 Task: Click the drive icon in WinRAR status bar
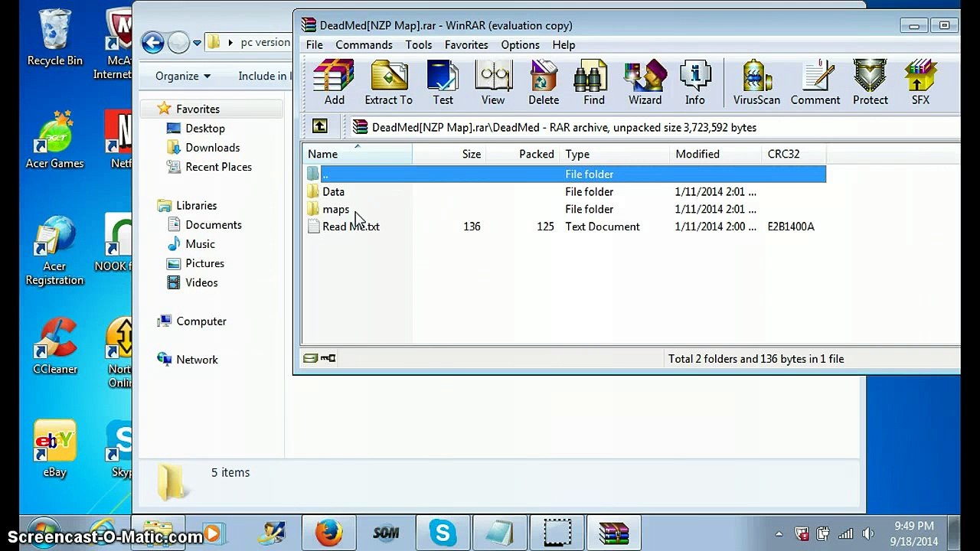click(310, 358)
